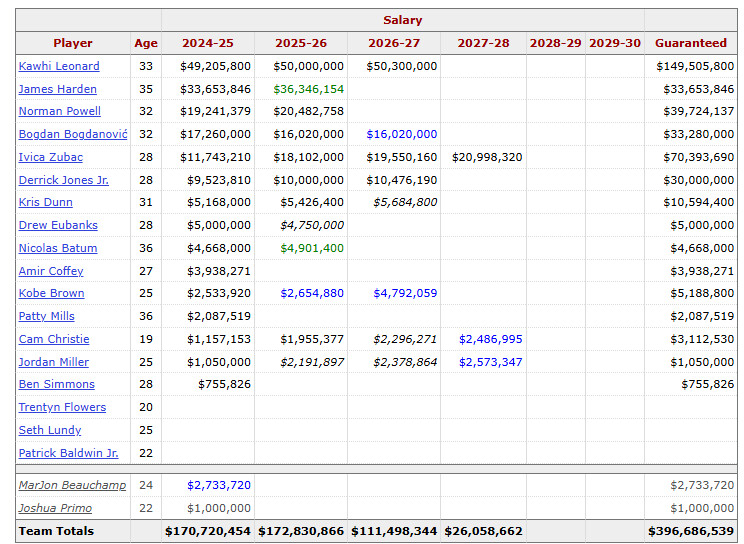This screenshot has height=544, width=744.
Task: Click the Guaranteed column header
Action: 690,43
